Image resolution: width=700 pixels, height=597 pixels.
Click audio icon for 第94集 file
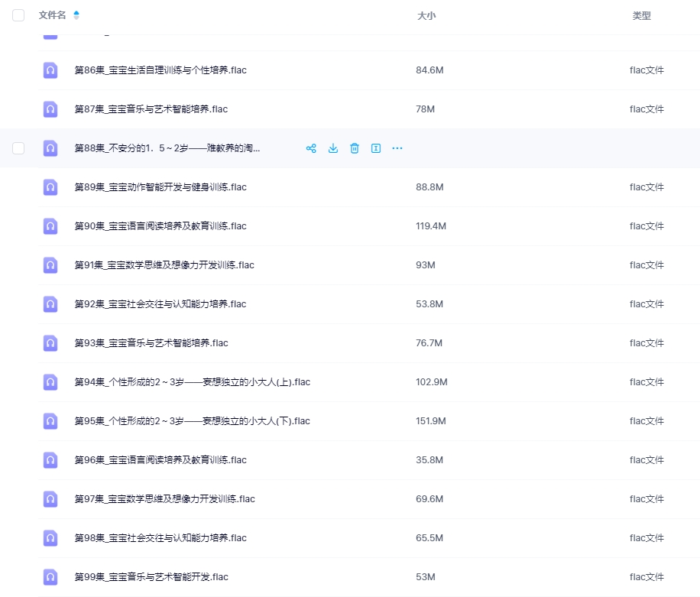click(50, 381)
